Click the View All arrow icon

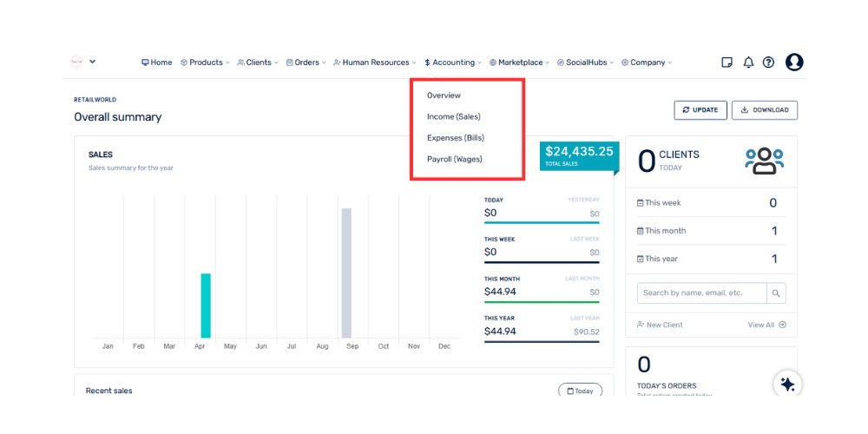pos(782,325)
